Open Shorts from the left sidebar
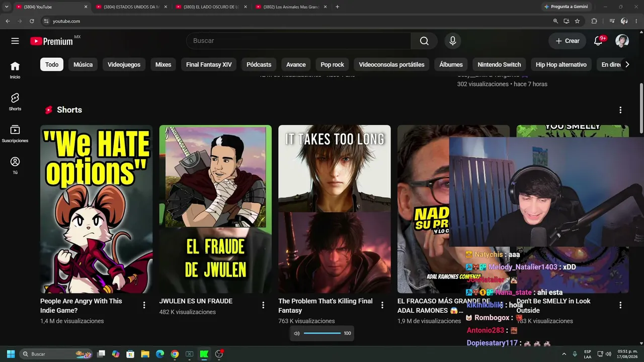Screen dimensions: 644x362 point(15,102)
